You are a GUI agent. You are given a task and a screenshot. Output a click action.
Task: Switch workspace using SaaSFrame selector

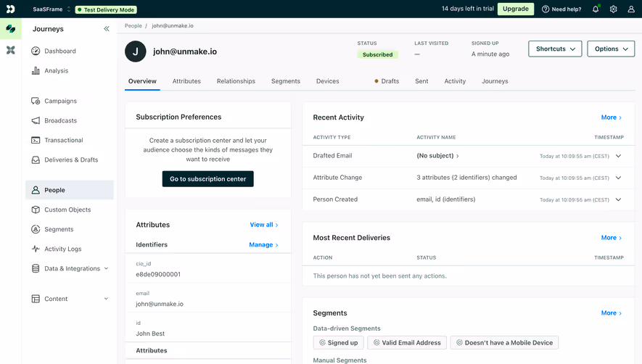(52, 9)
